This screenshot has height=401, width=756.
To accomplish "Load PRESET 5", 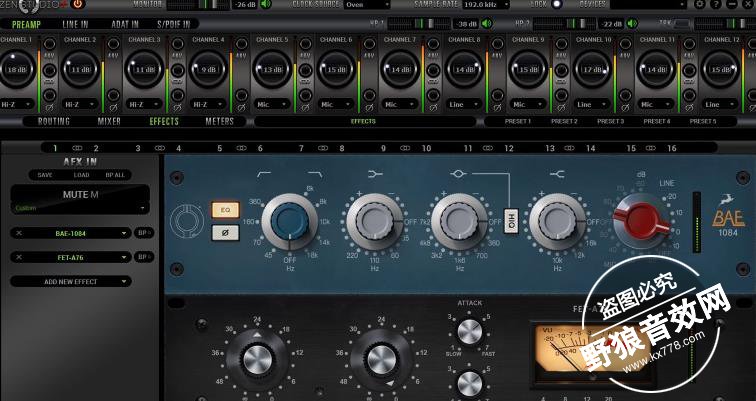I will (x=703, y=121).
